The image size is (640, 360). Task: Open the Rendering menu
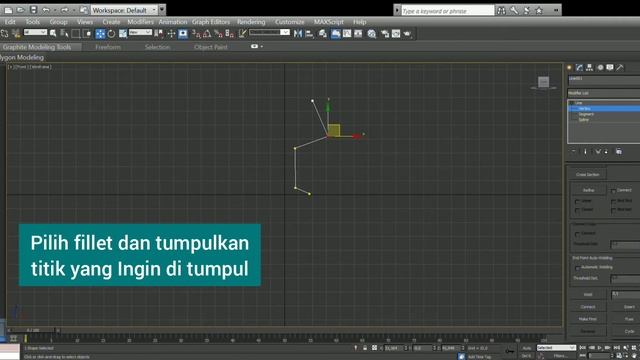click(x=251, y=22)
